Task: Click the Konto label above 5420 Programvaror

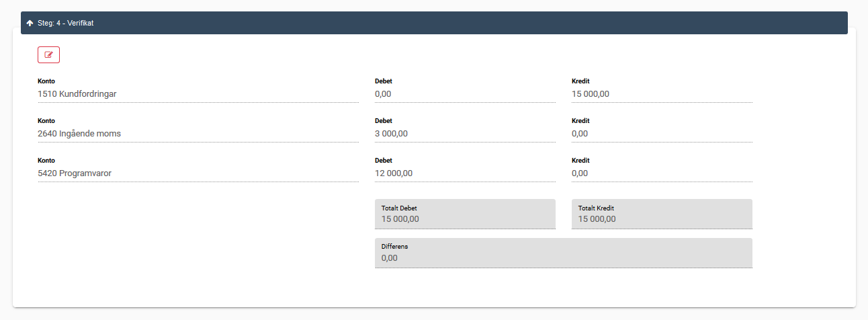Action: (46, 161)
